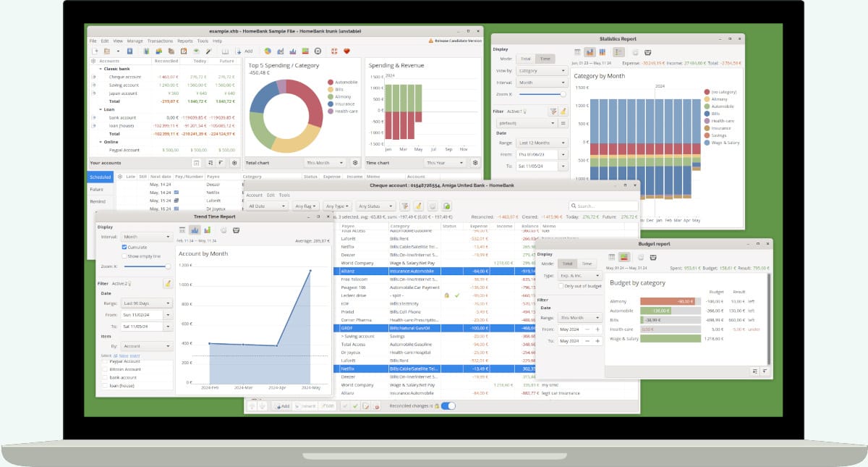This screenshot has width=868, height=467.
Task: Click Add button at Cheque account bottom bar
Action: click(x=283, y=406)
